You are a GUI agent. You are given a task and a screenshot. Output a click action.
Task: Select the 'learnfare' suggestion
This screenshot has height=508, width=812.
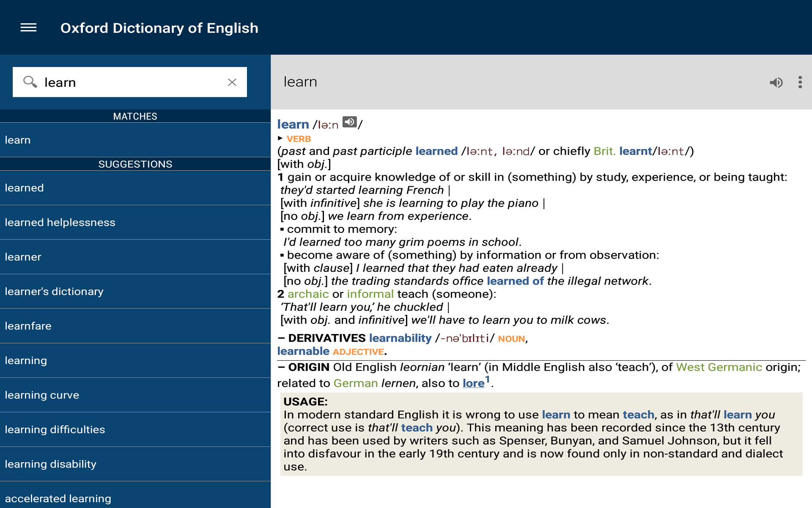[x=135, y=326]
